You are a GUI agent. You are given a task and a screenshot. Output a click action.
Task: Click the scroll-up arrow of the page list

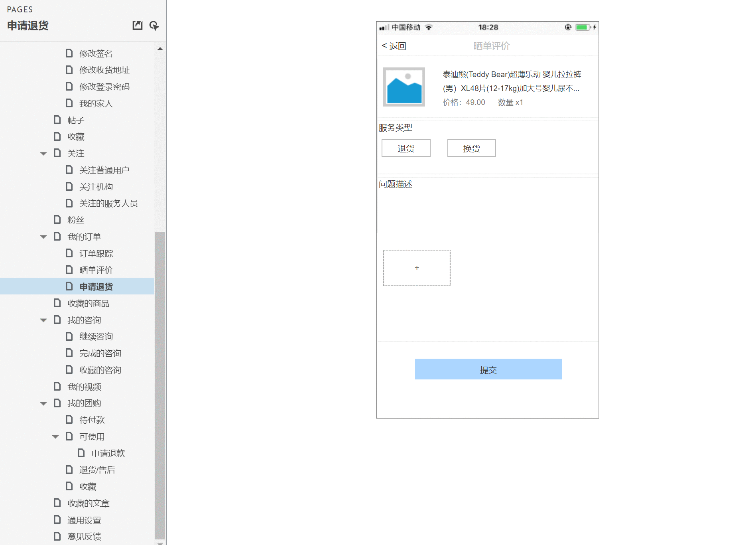(160, 49)
